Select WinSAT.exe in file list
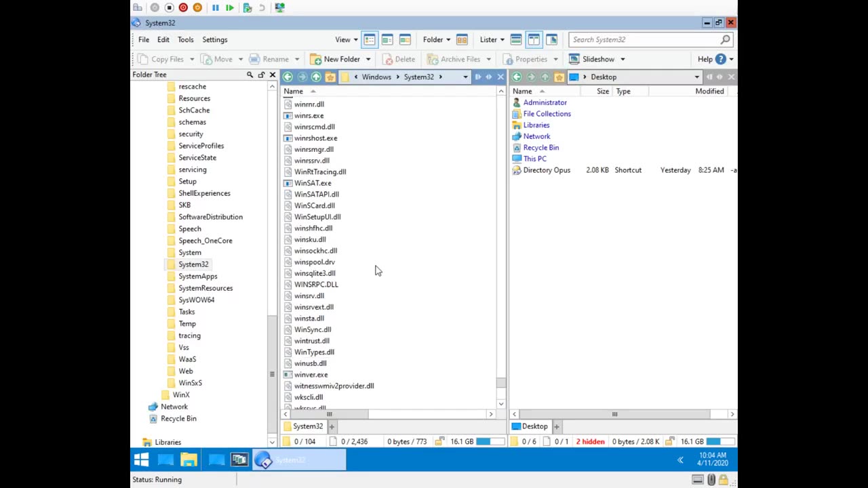The image size is (868, 488). [313, 183]
